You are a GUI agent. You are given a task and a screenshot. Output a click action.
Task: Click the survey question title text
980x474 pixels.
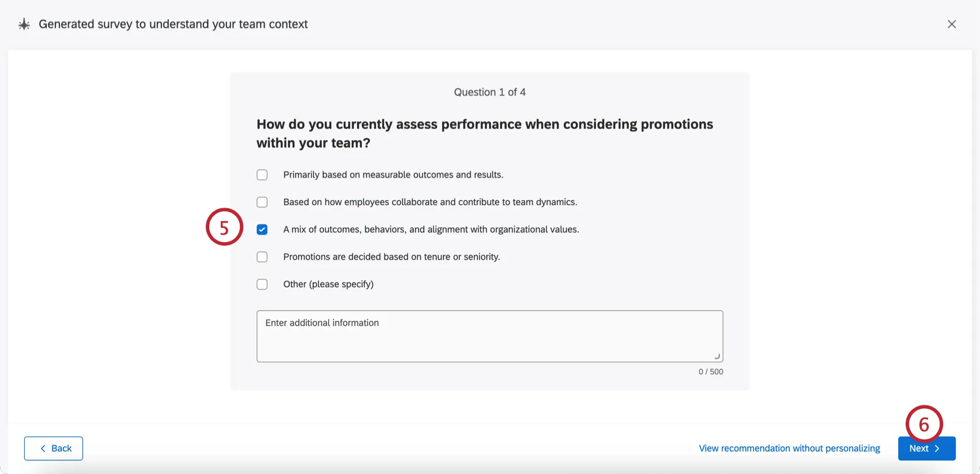(484, 133)
